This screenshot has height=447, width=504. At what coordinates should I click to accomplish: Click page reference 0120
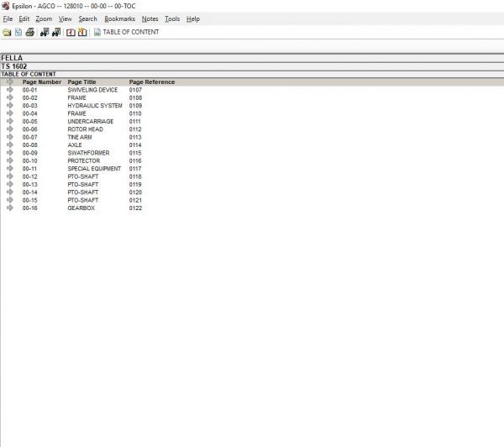(x=135, y=192)
